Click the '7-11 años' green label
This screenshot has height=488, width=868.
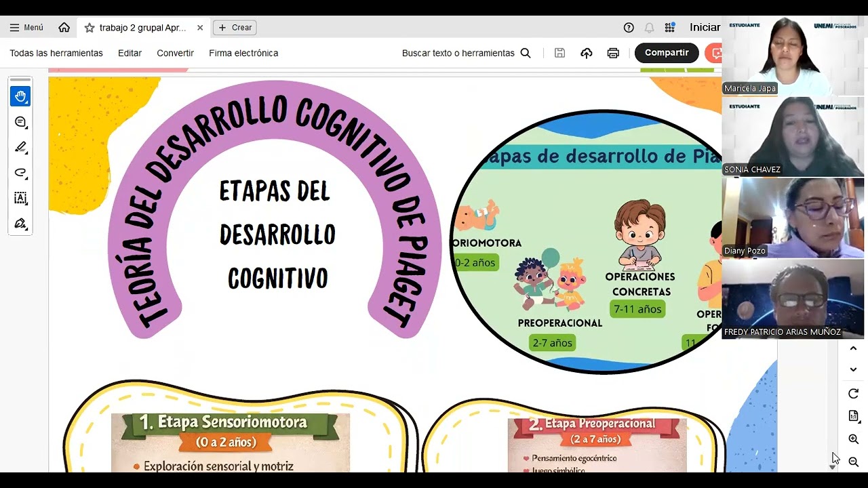click(637, 309)
